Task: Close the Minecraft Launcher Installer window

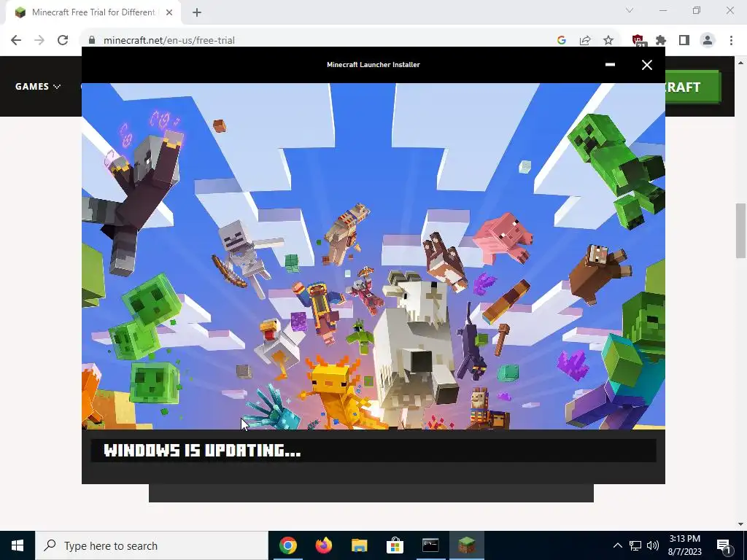Action: click(x=646, y=65)
